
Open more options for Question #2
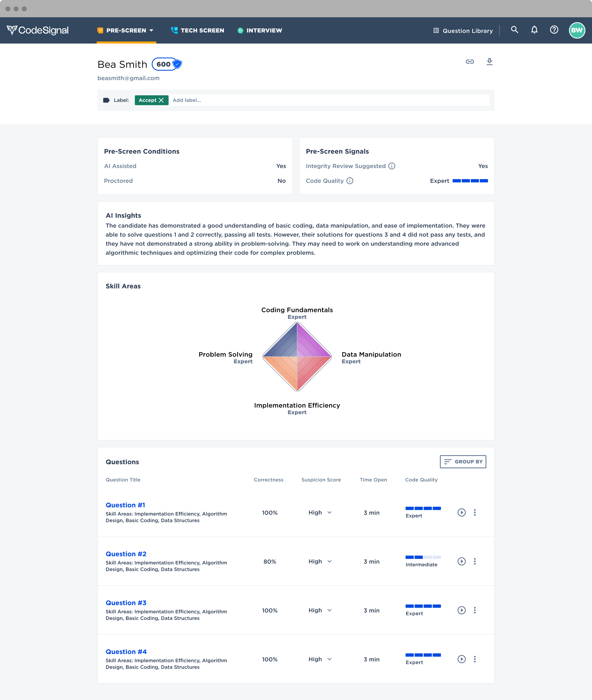click(x=475, y=561)
